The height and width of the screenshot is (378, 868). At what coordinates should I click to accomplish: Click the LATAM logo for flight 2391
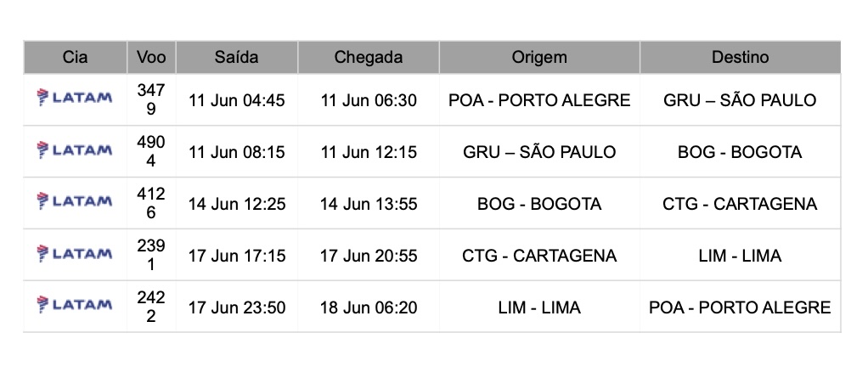click(x=75, y=254)
